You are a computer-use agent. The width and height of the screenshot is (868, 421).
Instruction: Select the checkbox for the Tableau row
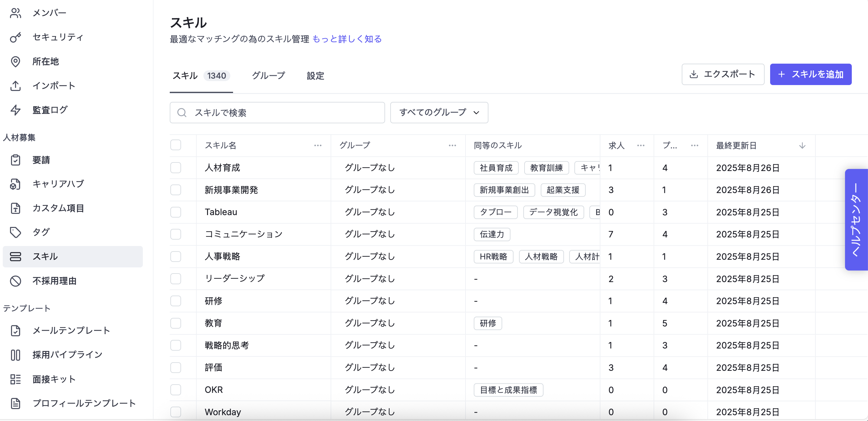pos(176,212)
